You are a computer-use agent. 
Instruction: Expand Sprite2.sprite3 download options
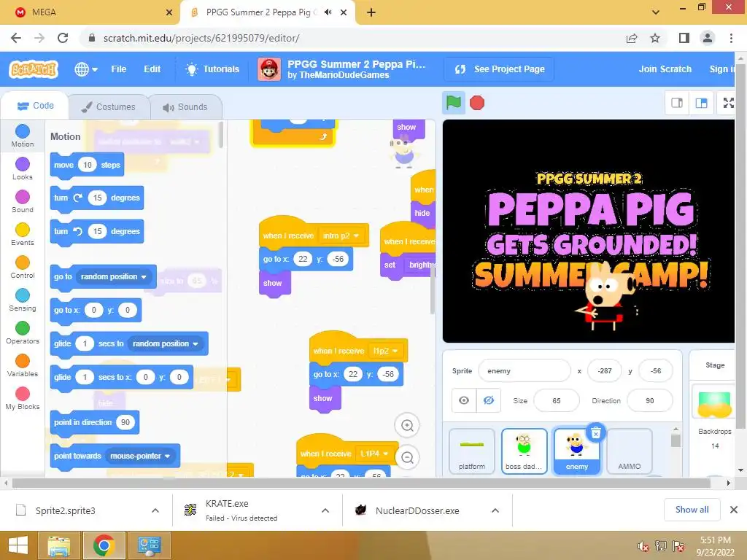click(155, 510)
